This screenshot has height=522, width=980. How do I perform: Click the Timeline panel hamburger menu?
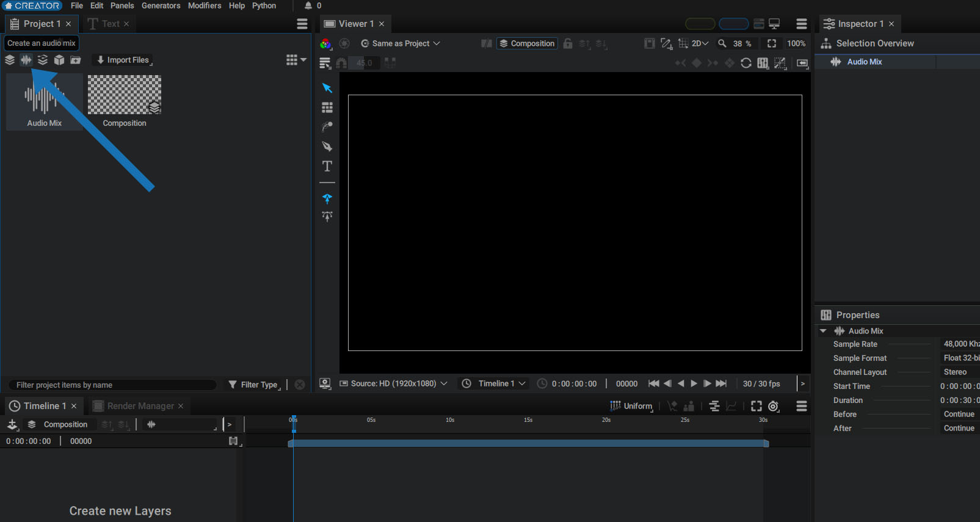802,406
